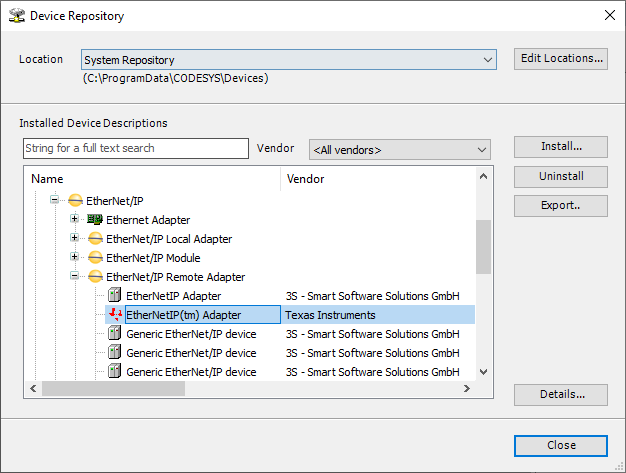Collapse the EtherNet/IP tree node
This screenshot has height=473, width=626.
tap(56, 201)
